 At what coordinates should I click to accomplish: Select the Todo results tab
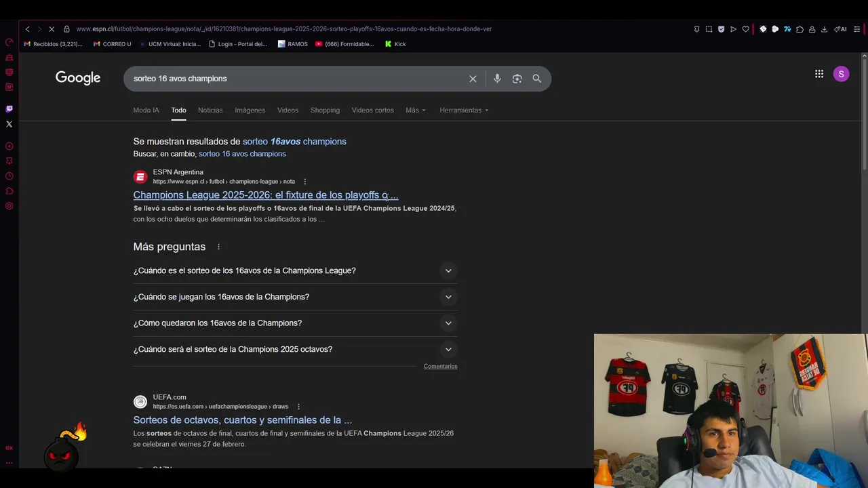[x=178, y=110]
